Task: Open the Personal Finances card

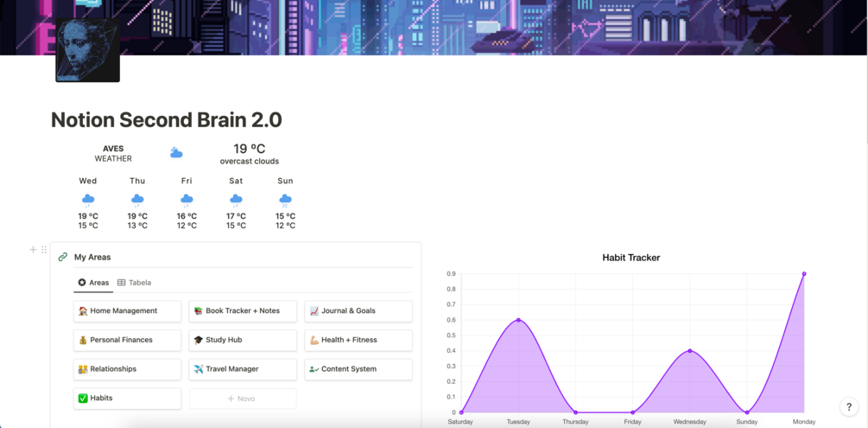Action: point(127,340)
